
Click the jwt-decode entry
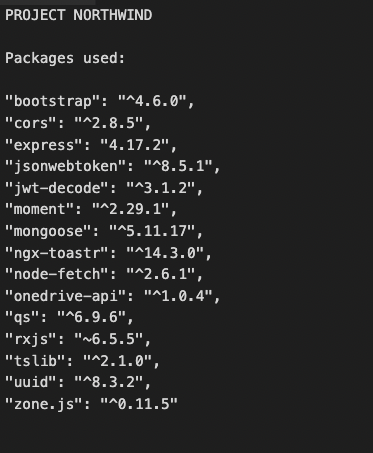[104, 188]
